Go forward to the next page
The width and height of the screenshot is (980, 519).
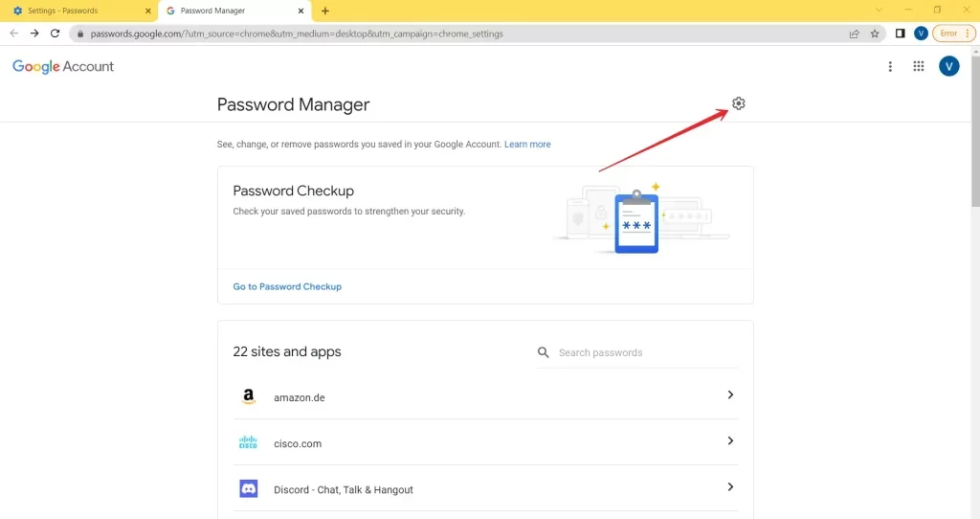(x=34, y=34)
